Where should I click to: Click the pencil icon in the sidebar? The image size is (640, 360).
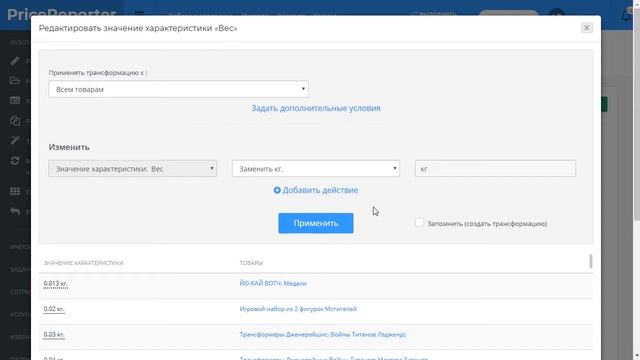tap(15, 61)
